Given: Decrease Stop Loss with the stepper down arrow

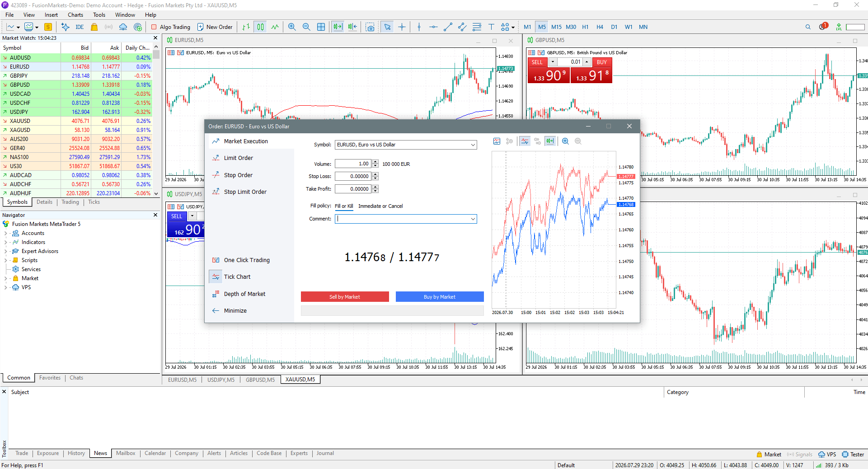Looking at the screenshot, I should (375, 178).
